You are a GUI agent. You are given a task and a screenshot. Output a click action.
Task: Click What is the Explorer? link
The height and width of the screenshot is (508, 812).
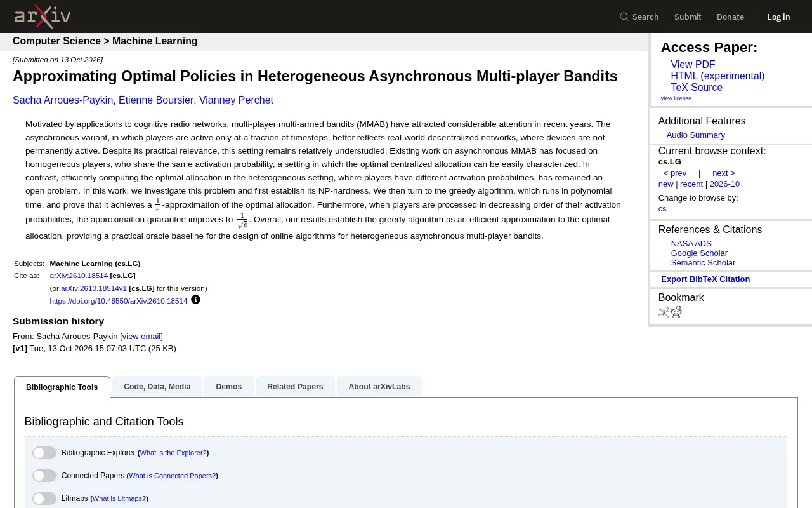pyautogui.click(x=173, y=453)
